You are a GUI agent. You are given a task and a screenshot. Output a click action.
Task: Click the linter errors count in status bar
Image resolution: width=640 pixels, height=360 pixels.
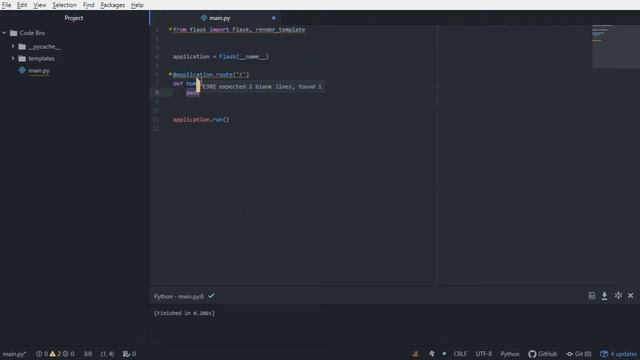42,354
